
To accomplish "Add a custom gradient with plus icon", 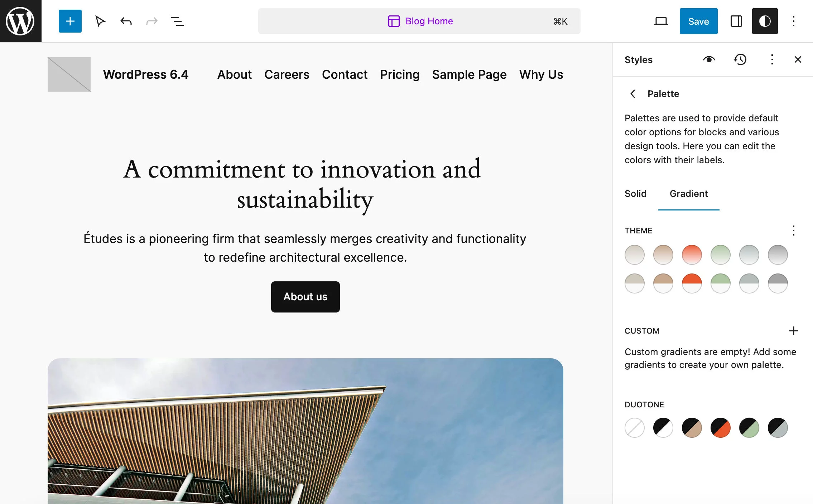I will tap(793, 331).
